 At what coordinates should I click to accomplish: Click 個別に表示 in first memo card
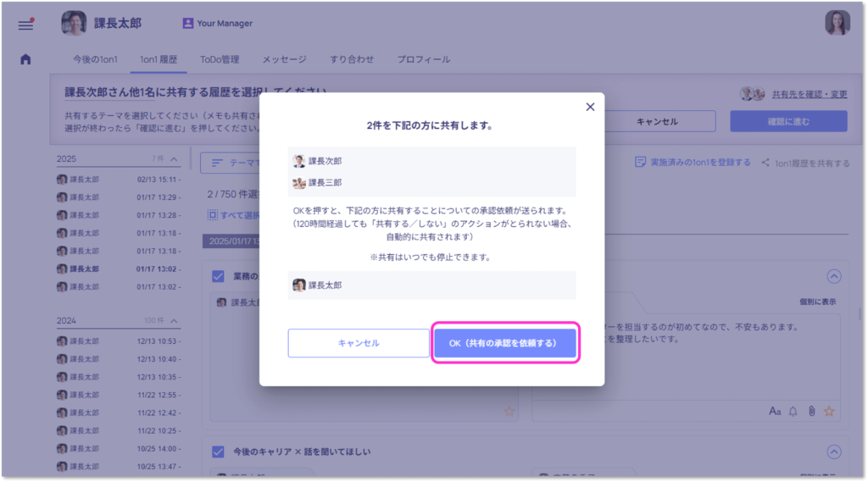click(x=818, y=302)
